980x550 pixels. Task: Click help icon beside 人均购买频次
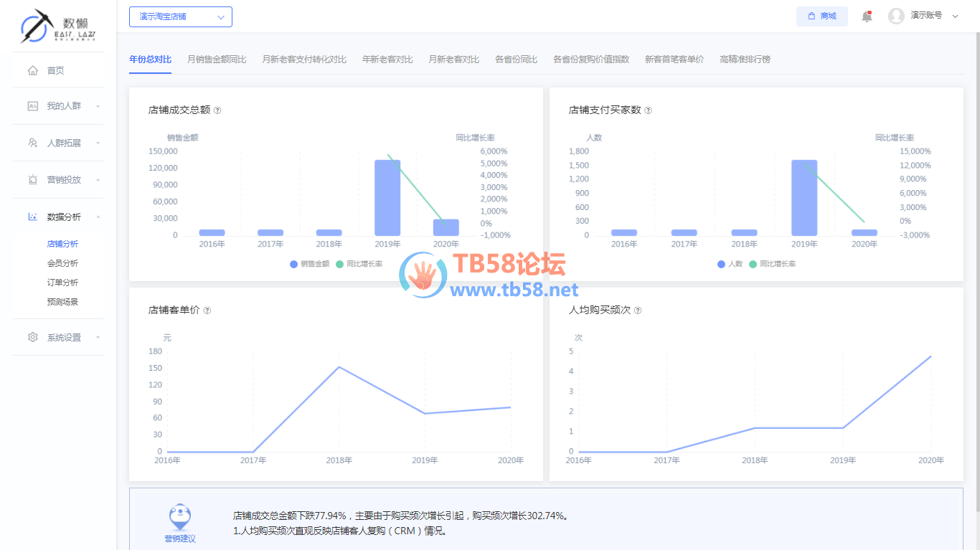pyautogui.click(x=638, y=310)
